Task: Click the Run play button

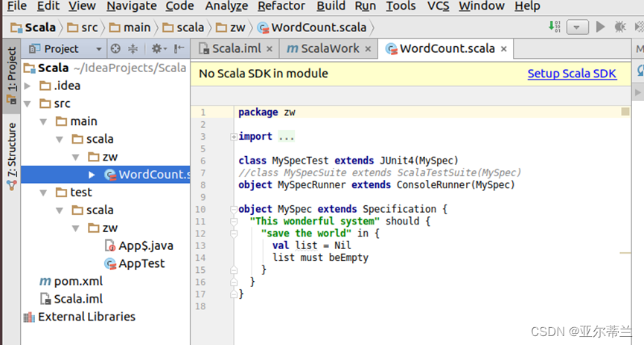Action: pyautogui.click(x=600, y=27)
